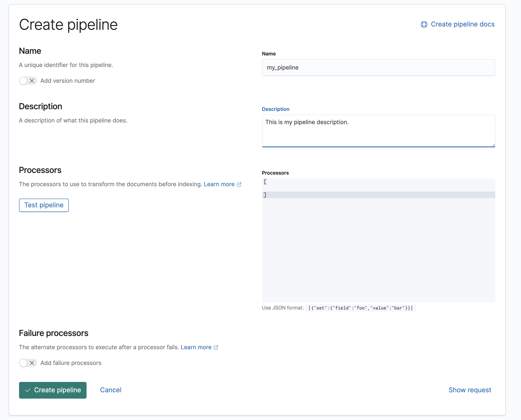Click the X icon in version toggle
Screen dimensions: 521x420
tap(32, 81)
